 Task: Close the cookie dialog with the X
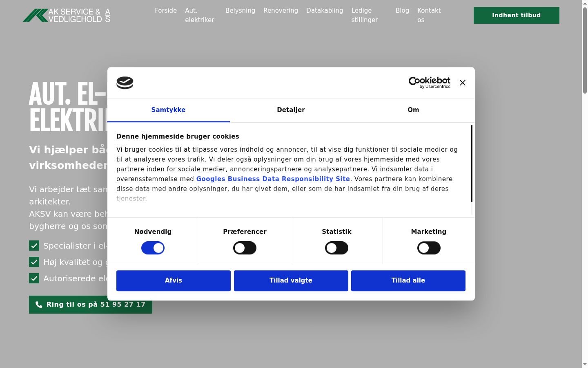tap(463, 83)
